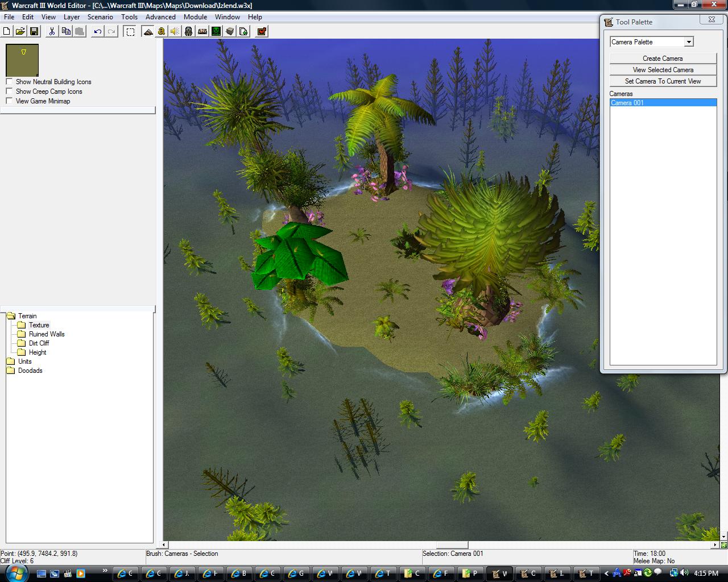
Task: Copy selection using the copy icon
Action: pyautogui.click(x=65, y=31)
